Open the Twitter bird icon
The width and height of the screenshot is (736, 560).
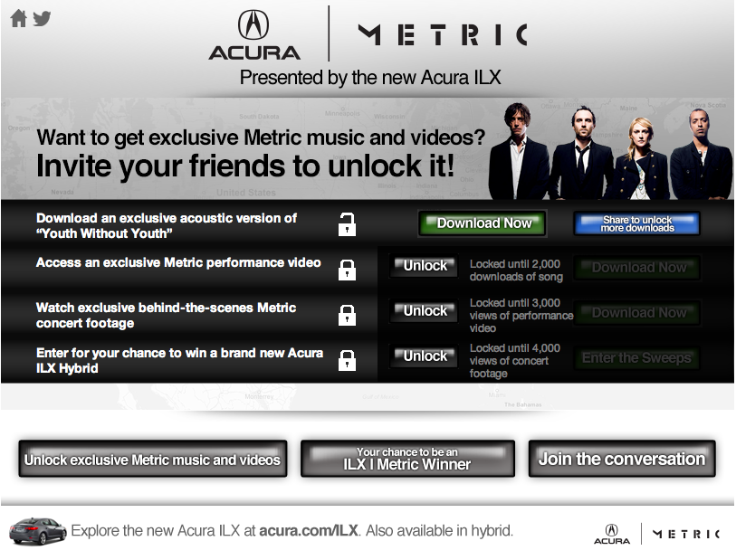(x=42, y=18)
